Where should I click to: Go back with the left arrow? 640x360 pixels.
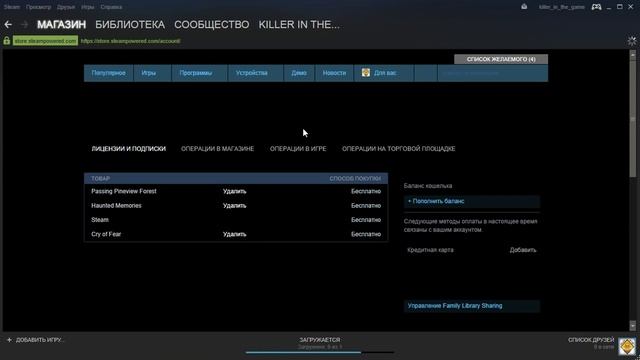tap(8, 24)
